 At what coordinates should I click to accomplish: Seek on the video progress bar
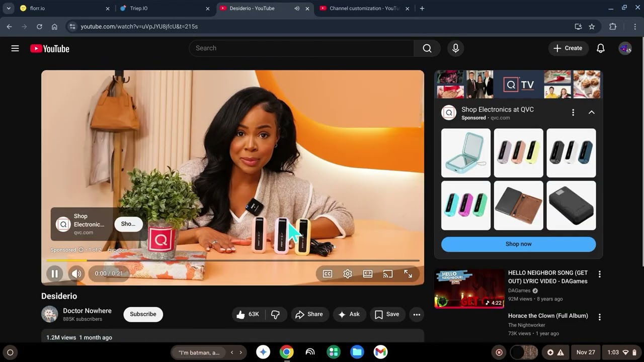pyautogui.click(x=232, y=260)
